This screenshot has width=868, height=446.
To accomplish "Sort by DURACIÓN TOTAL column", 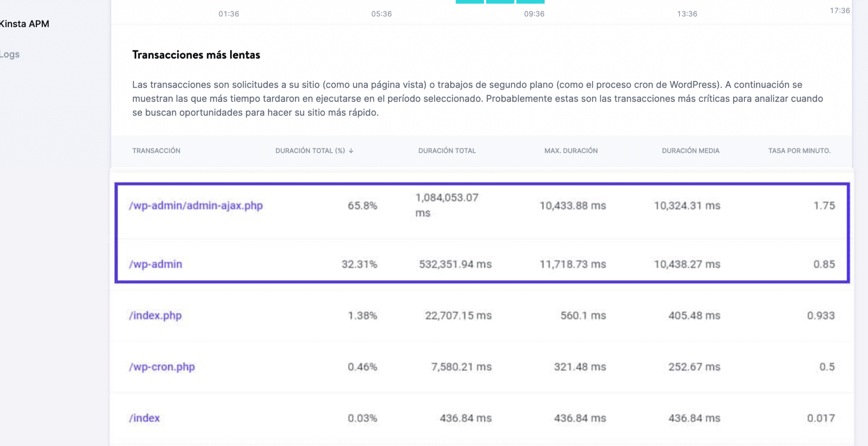I will point(447,151).
